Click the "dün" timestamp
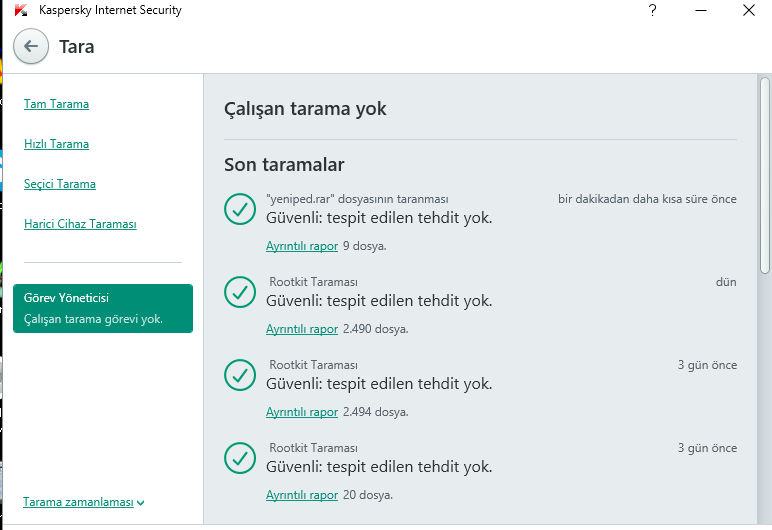The image size is (772, 530). coord(726,282)
